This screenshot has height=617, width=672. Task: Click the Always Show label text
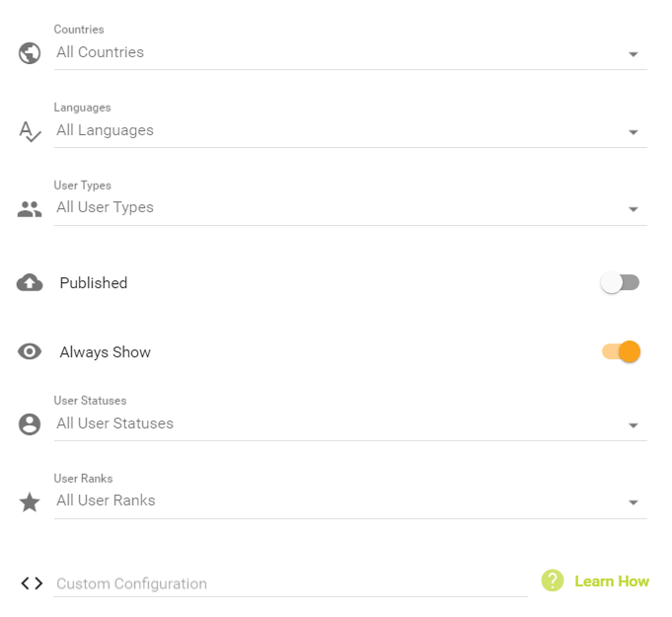(106, 352)
